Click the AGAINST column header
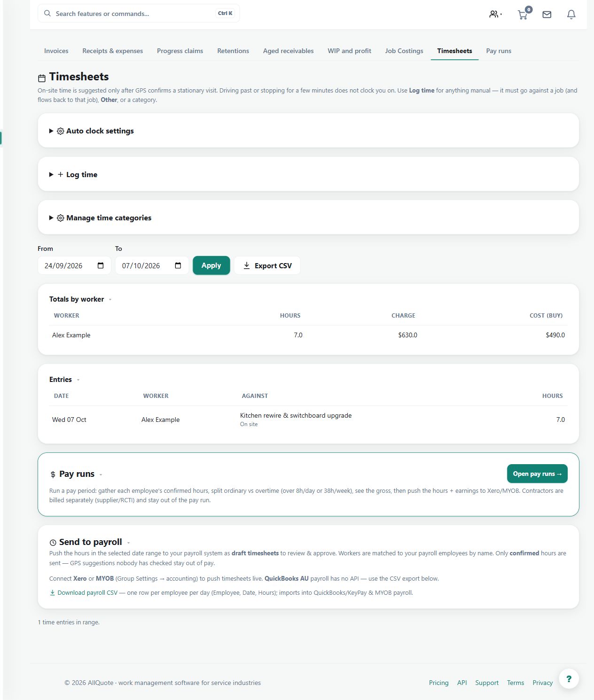 coord(255,396)
